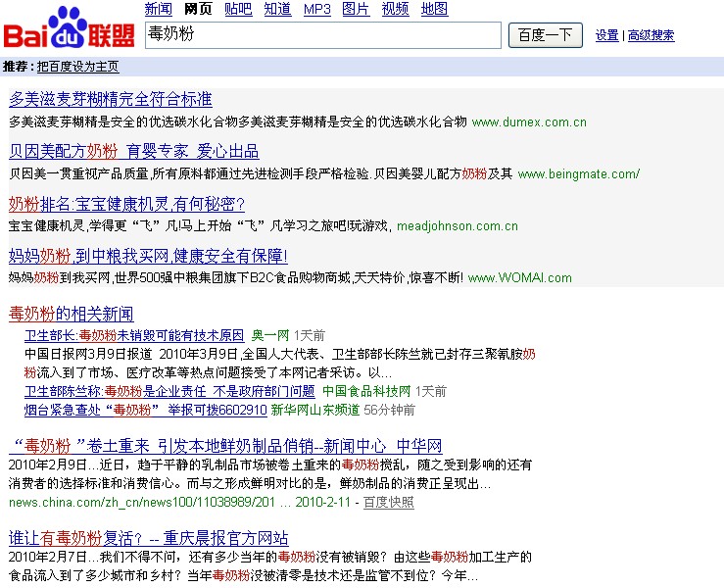
Task: Open news 卫生部长:毒奶粉未销毁可能有技术原因
Action: 134,335
